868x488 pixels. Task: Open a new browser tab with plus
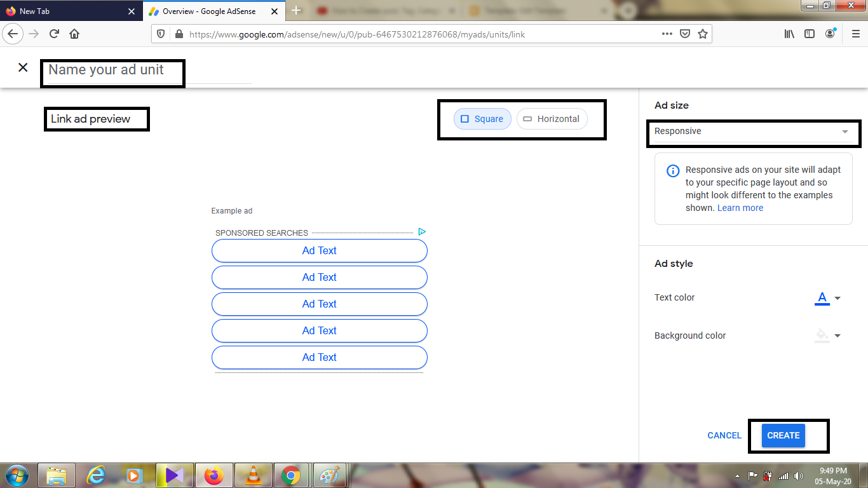coord(296,11)
